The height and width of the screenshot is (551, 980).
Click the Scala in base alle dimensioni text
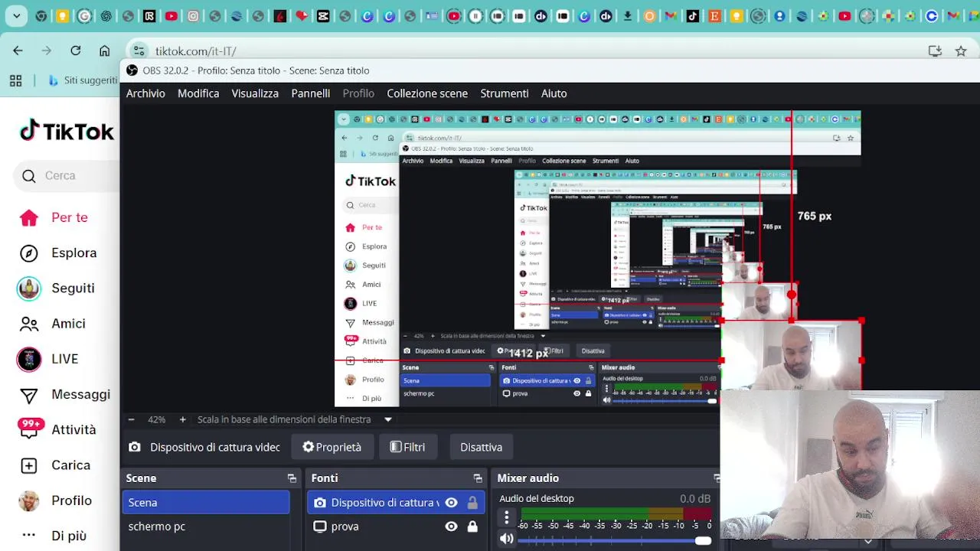pos(284,419)
